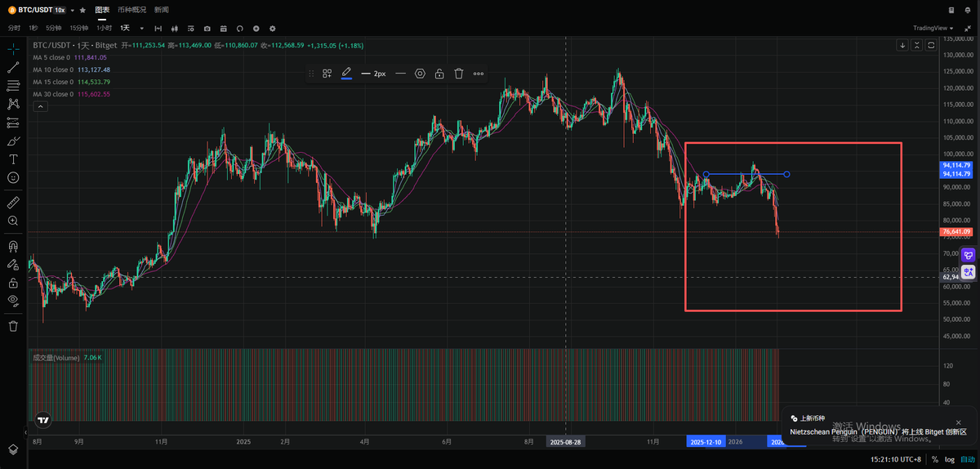Click the replay refresh icon in top toolbar

click(x=239, y=28)
